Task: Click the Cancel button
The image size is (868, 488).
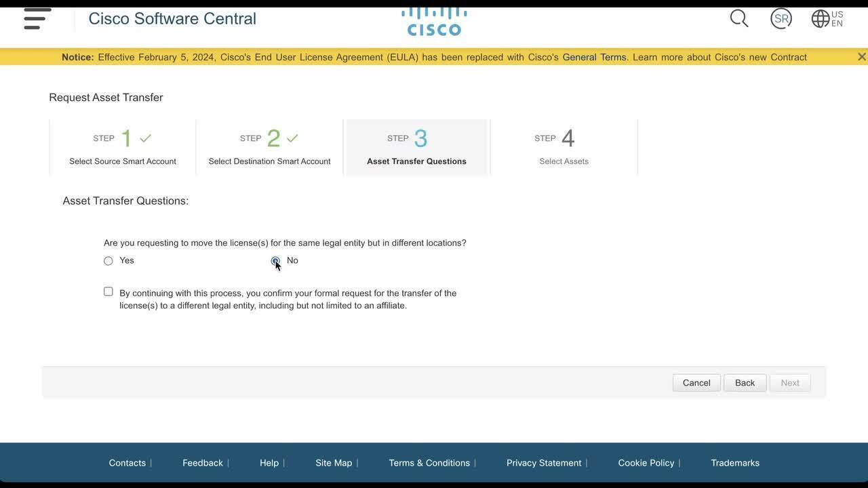Action: click(696, 383)
